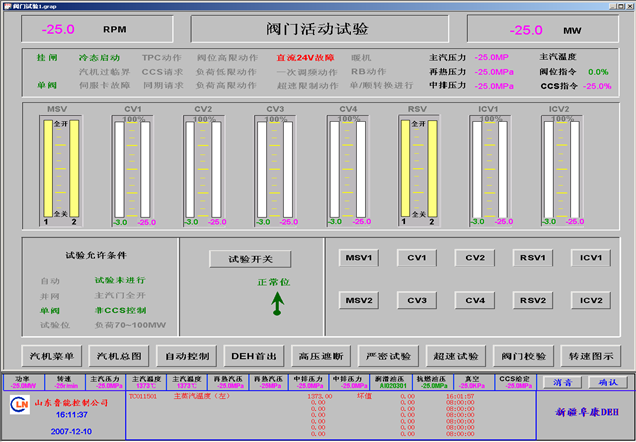Click the 2007-12-10 date display
The height and width of the screenshot is (442, 636).
tap(71, 431)
